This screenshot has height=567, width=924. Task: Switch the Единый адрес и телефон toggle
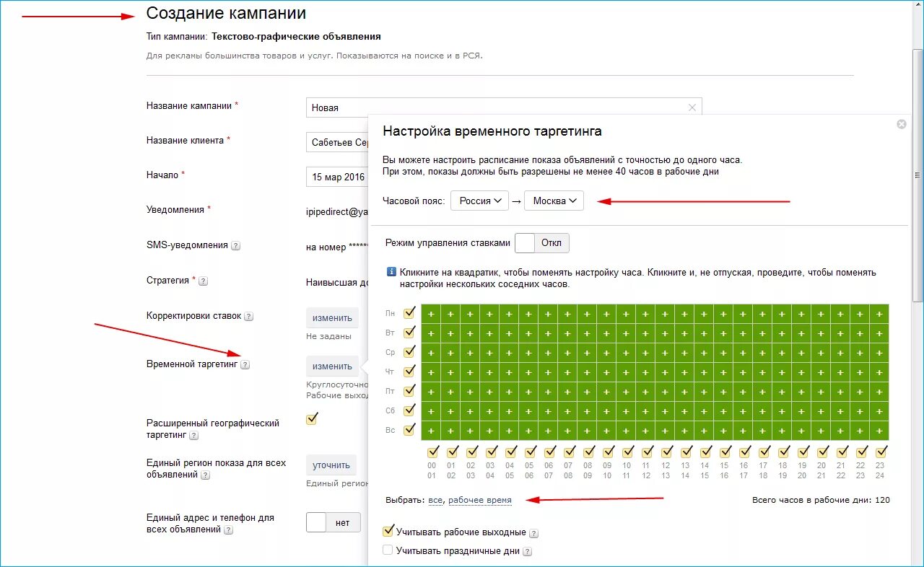coord(333,522)
